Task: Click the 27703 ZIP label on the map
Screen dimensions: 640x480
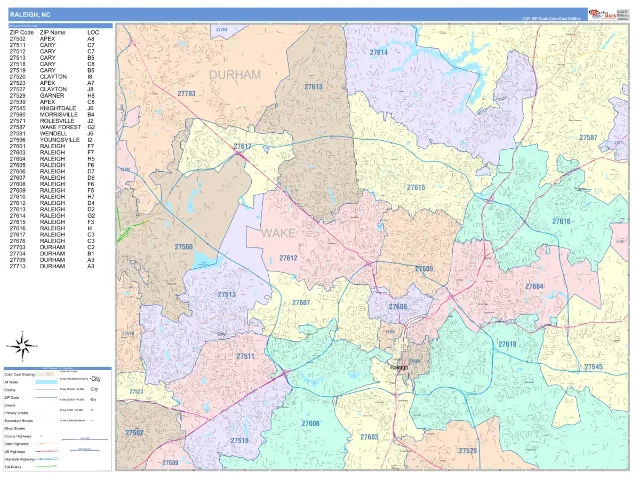Action: (x=186, y=93)
